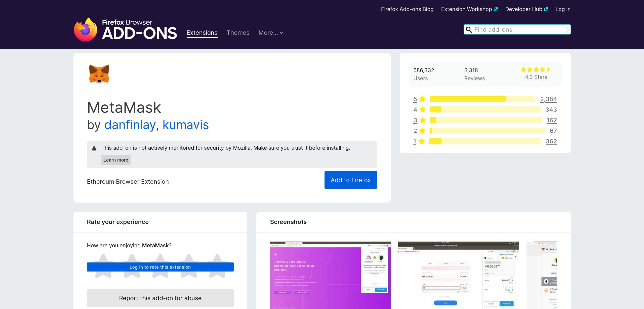
Task: Click the Firefox Browser Add-ons logo
Action: [x=125, y=29]
